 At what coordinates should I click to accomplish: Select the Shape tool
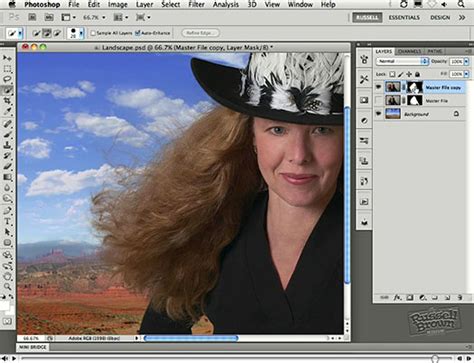pos(7,243)
